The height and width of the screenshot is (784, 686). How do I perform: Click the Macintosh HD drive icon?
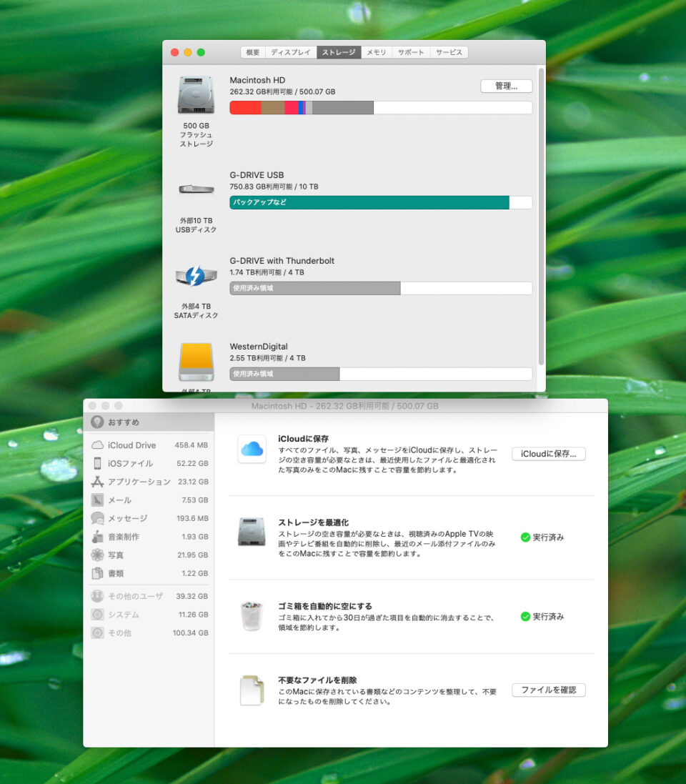tap(196, 95)
